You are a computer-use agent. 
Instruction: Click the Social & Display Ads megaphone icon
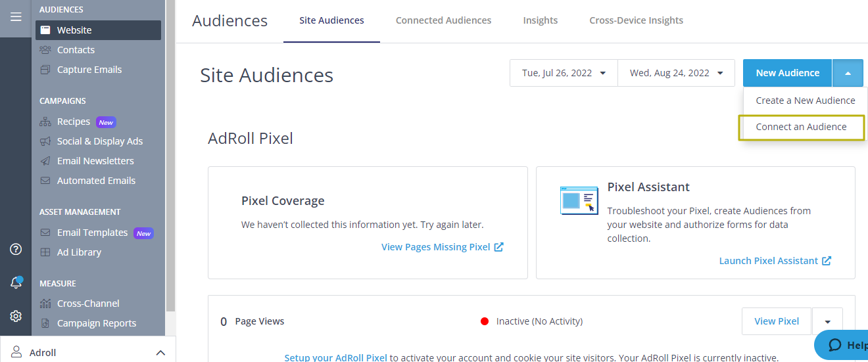pos(45,141)
